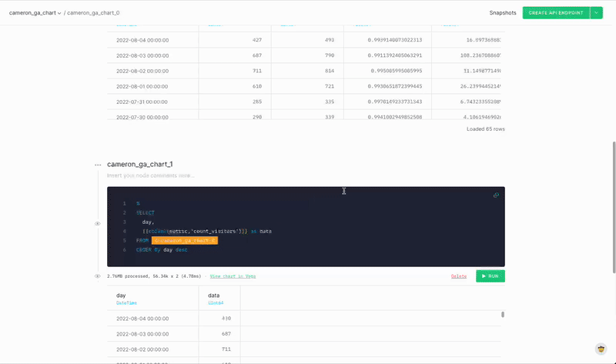Click the results table scrollbar thumb
The image size is (616, 364).
(504, 315)
